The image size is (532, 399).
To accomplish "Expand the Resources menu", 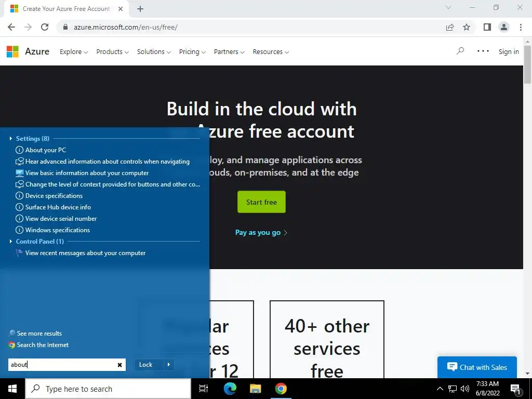I will [271, 51].
